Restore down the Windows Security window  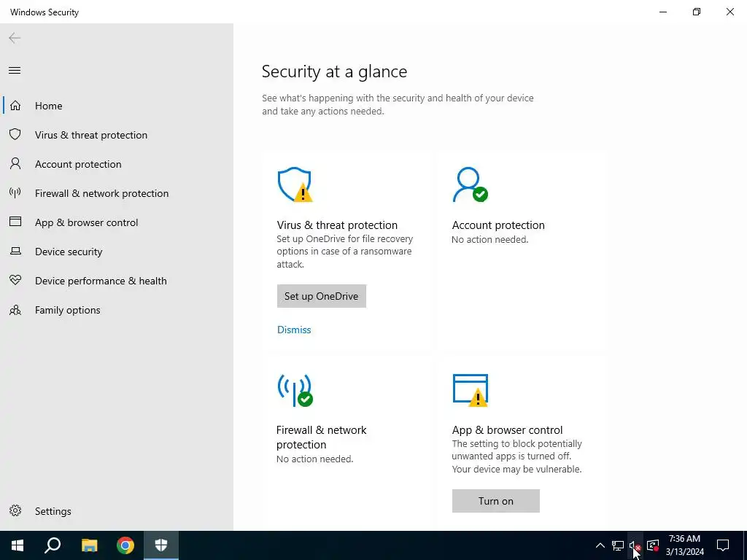(697, 12)
